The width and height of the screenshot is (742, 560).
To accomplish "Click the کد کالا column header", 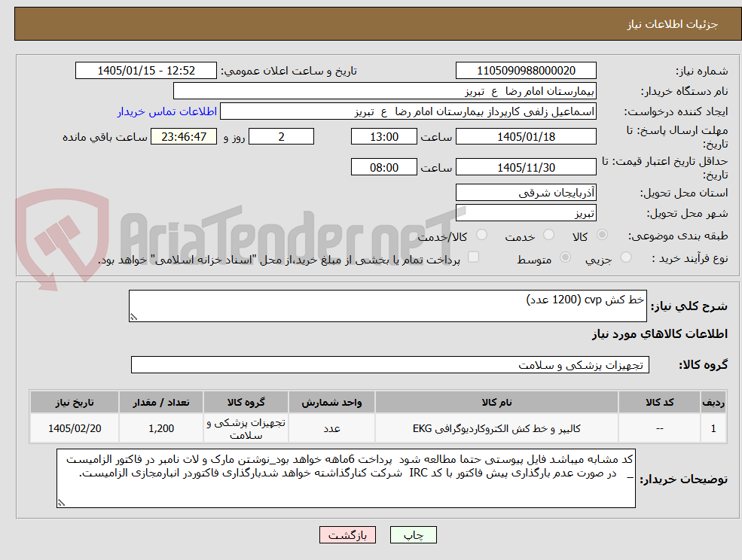I will tap(660, 402).
